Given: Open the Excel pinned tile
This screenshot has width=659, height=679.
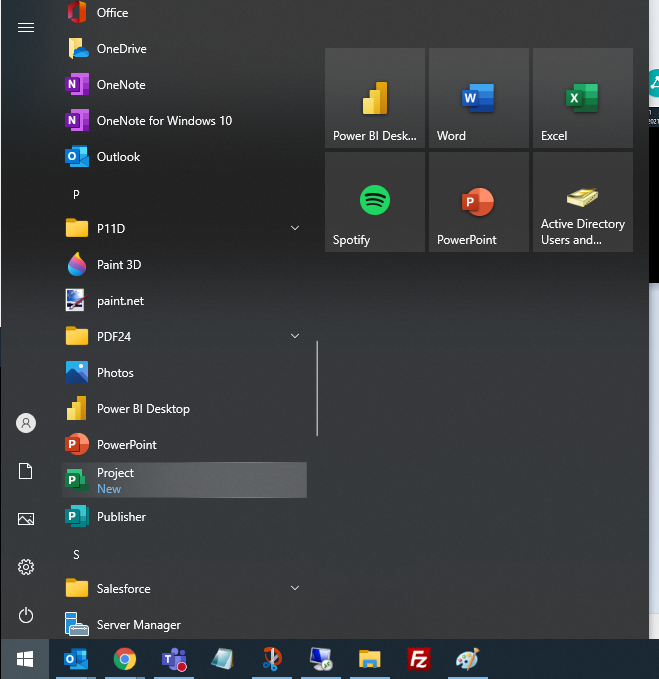Looking at the screenshot, I should coord(583,98).
